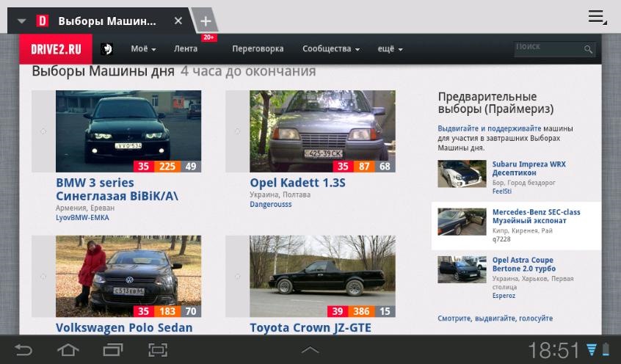The width and height of the screenshot is (621, 364).
Task: Vote using the Toyota Crown side arrow
Action: (237, 277)
